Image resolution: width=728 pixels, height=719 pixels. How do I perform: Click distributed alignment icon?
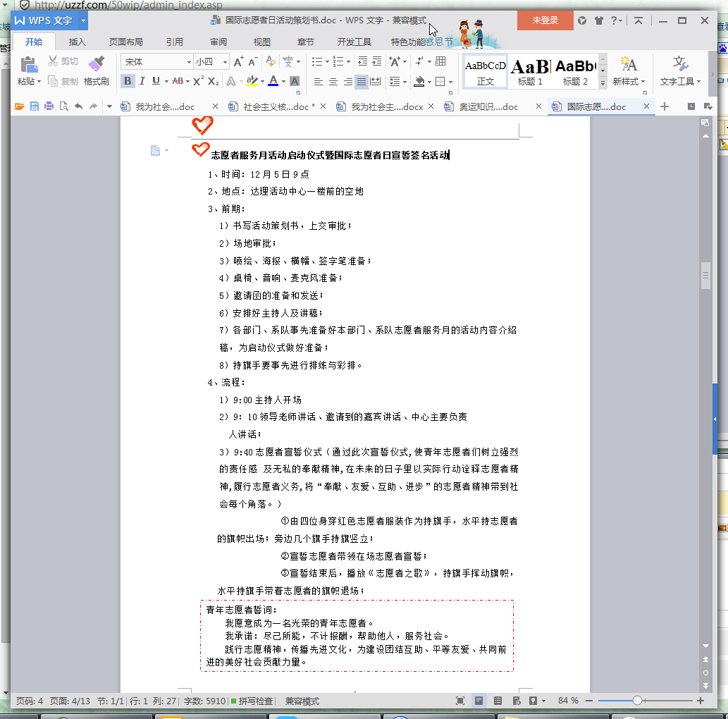tap(375, 82)
